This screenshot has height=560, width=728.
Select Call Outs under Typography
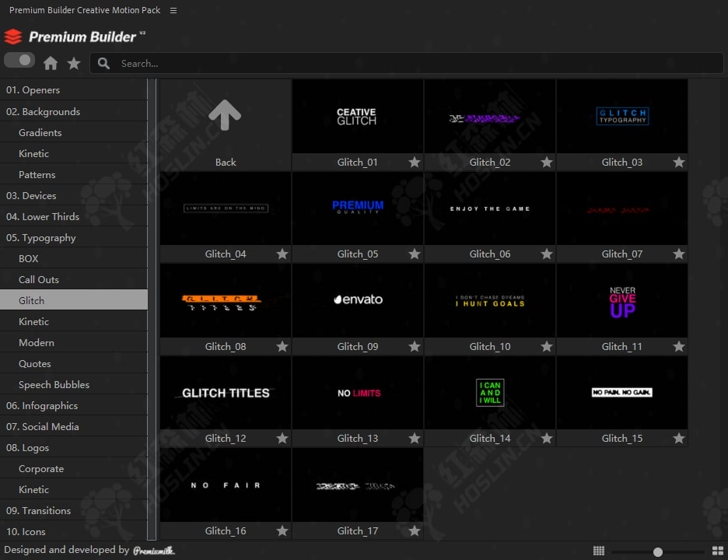[74, 279]
